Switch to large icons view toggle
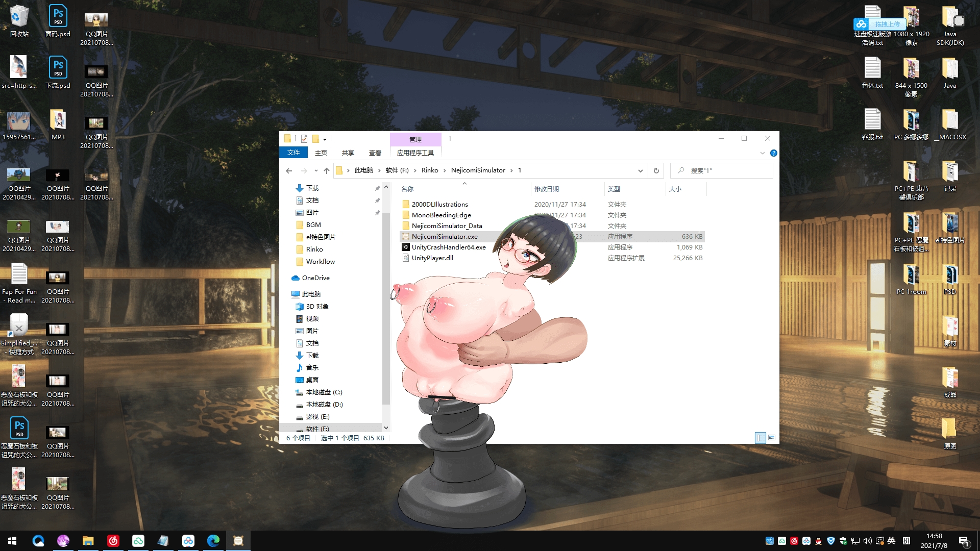980x551 pixels. 772,438
